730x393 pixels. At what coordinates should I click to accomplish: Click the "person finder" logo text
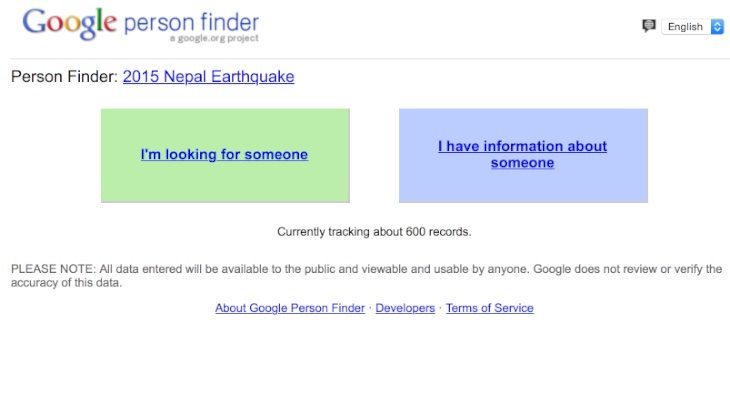pyautogui.click(x=191, y=22)
